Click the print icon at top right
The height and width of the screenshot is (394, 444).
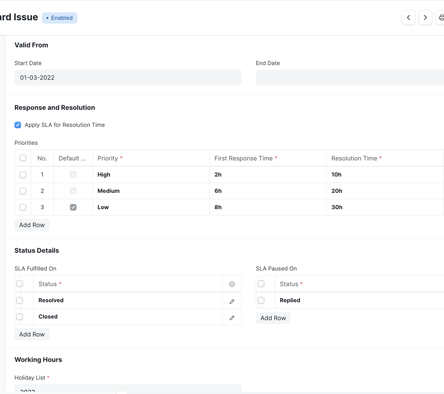point(440,18)
